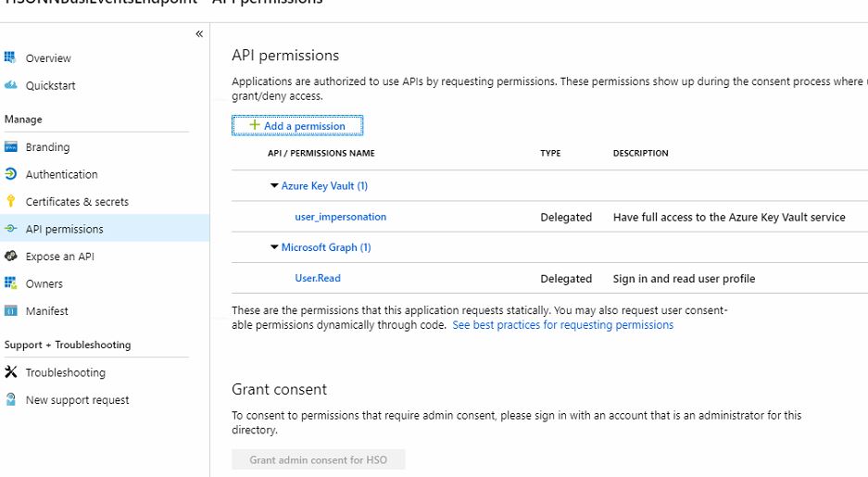Click the Expose an API icon
This screenshot has width=868, height=477.
11,257
